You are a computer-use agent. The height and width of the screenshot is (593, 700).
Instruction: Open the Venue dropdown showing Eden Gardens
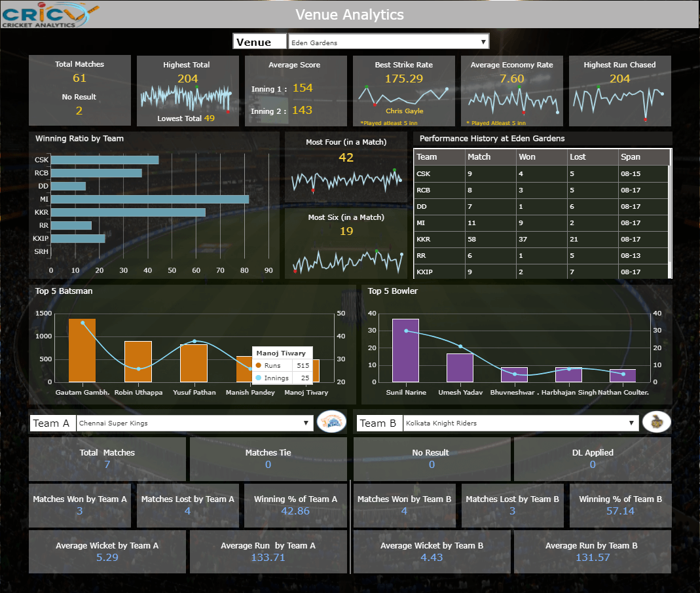point(388,42)
